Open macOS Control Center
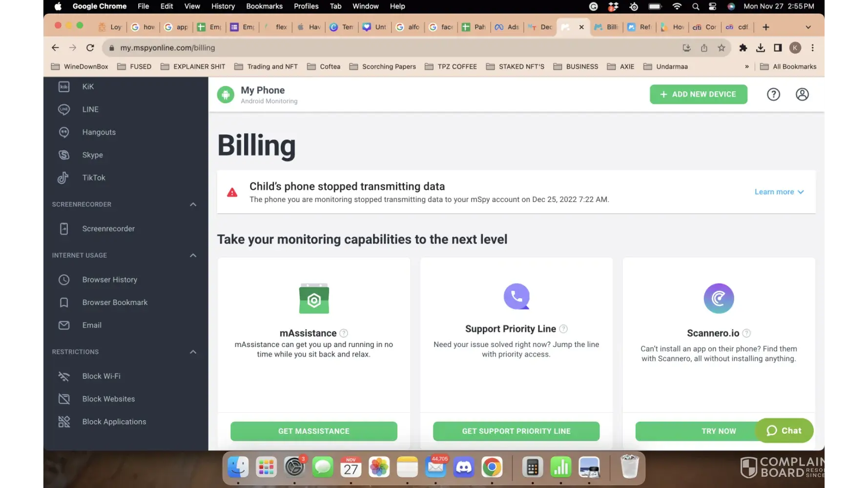868x488 pixels. tap(713, 6)
